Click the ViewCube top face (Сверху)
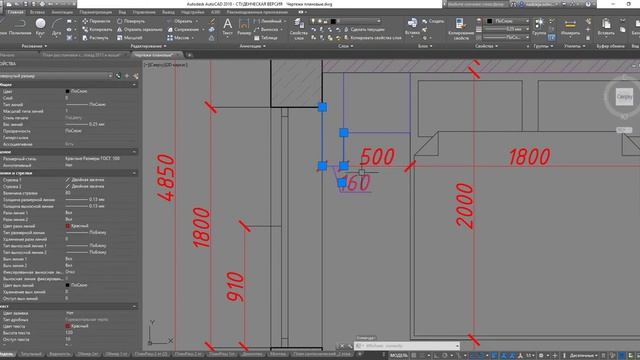640x360 pixels. pos(624,97)
